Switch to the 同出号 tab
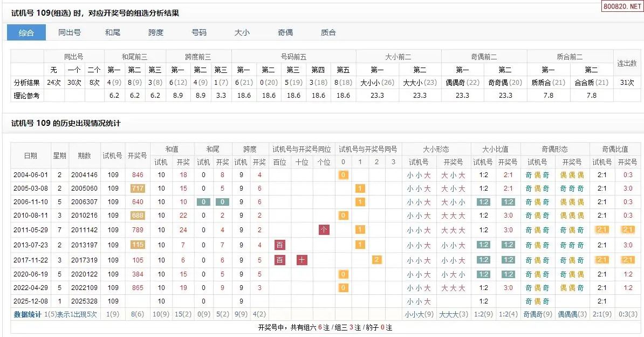The width and height of the screenshot is (644, 337). click(70, 33)
